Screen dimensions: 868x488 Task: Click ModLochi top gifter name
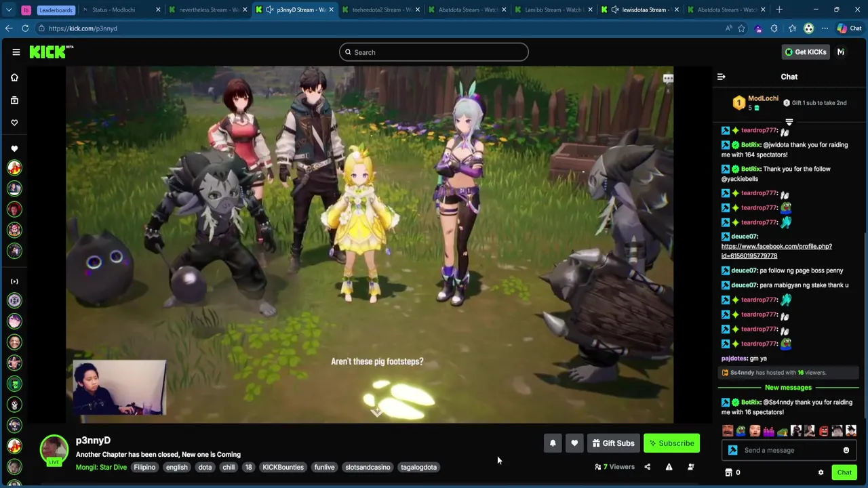coord(763,99)
